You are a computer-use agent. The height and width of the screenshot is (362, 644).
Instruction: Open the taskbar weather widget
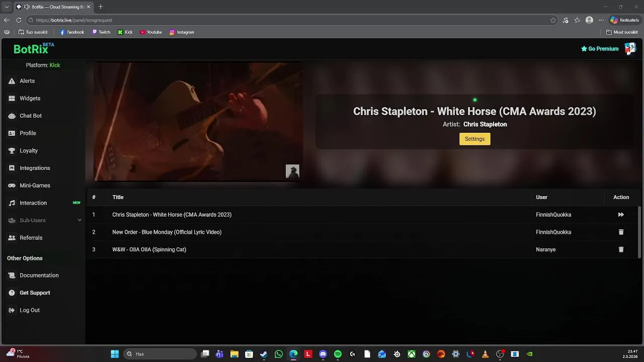pos(18,353)
